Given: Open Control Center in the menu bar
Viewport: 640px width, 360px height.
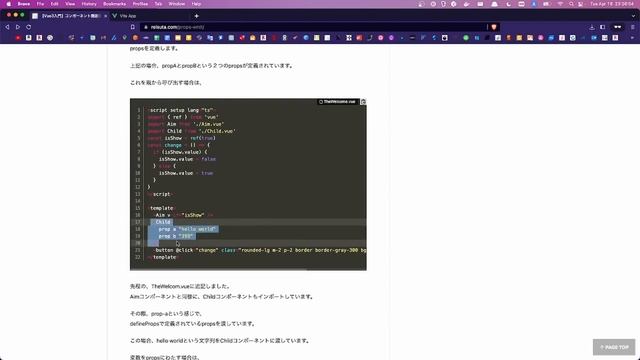Looking at the screenshot, I should [x=581, y=4].
